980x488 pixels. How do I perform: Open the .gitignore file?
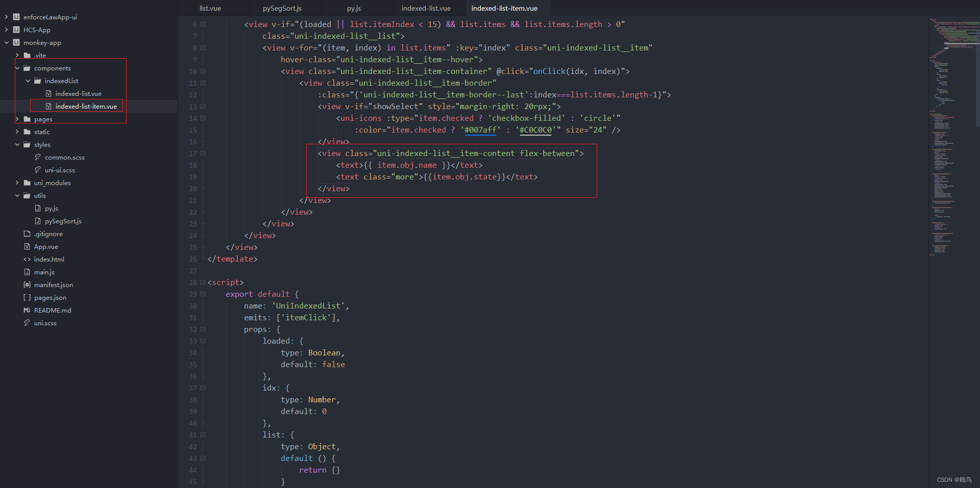(x=48, y=234)
